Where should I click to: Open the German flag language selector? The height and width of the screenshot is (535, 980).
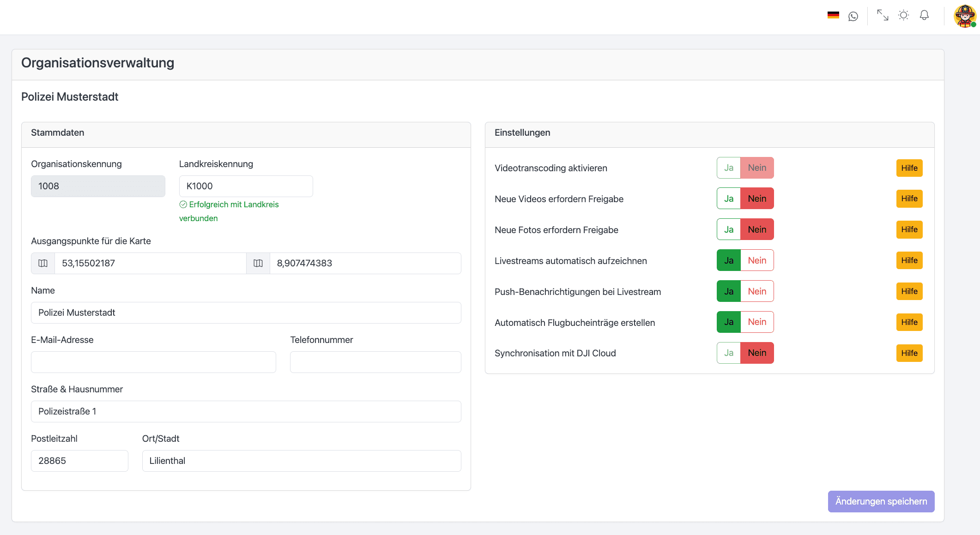833,15
